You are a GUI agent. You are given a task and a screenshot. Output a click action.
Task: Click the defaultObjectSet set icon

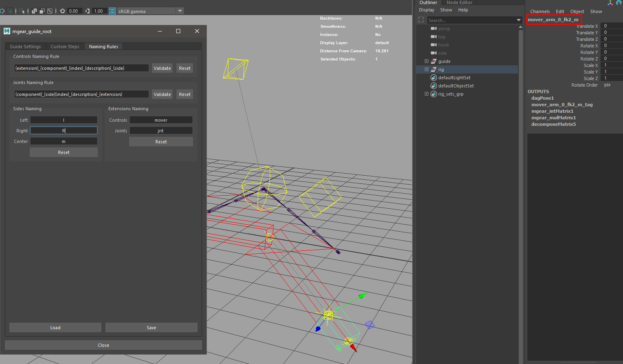pos(434,86)
